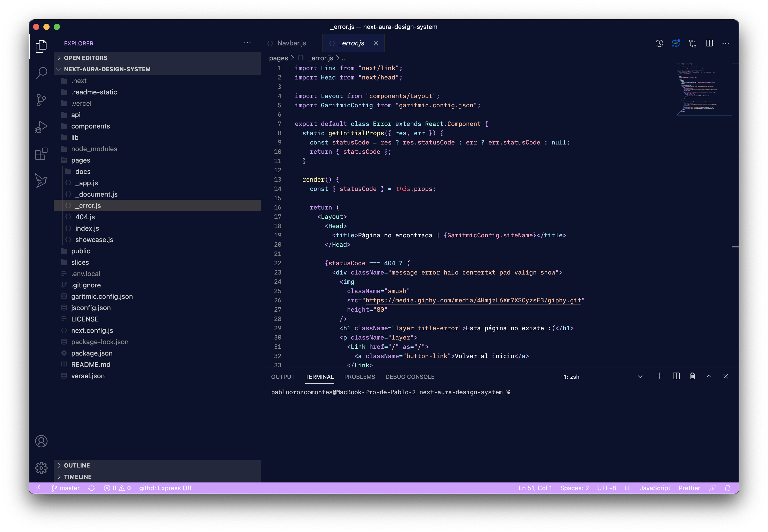The width and height of the screenshot is (768, 532).
Task: Open garitmic.config.json in the file tree
Action: (157, 296)
